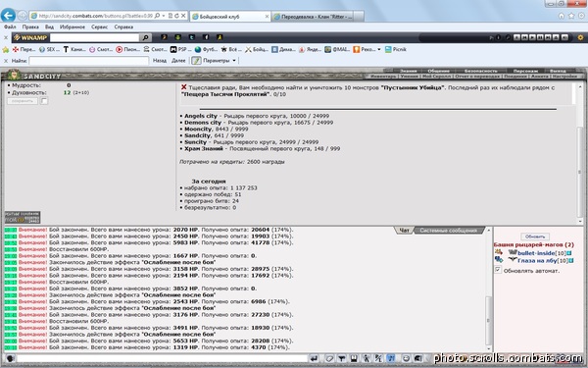Click 'Назад' in the find bar
The height and width of the screenshot is (368, 588).
pyautogui.click(x=160, y=61)
